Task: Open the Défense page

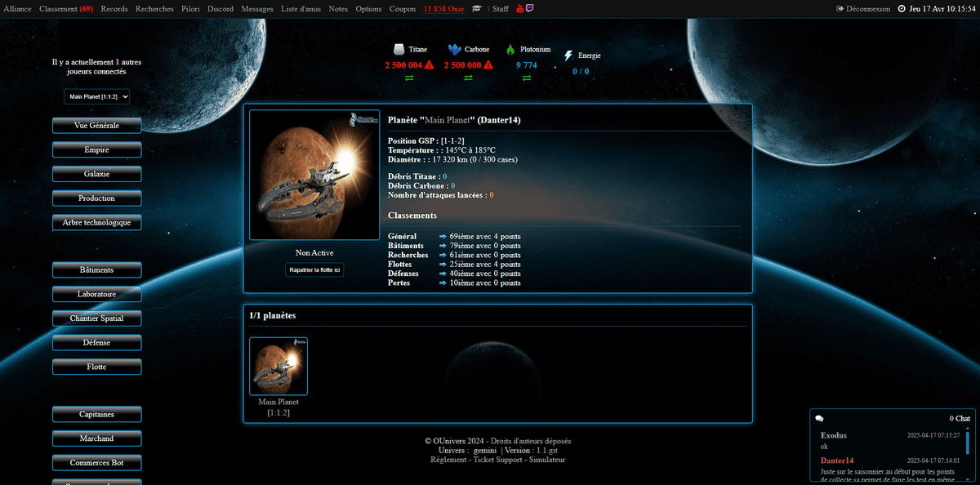Action: pos(97,343)
